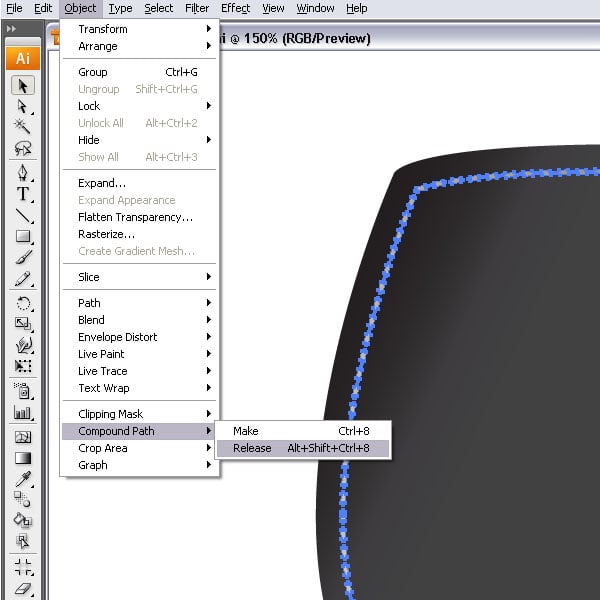The image size is (600, 600).
Task: Choose the Rectangle tool
Action: click(x=22, y=237)
